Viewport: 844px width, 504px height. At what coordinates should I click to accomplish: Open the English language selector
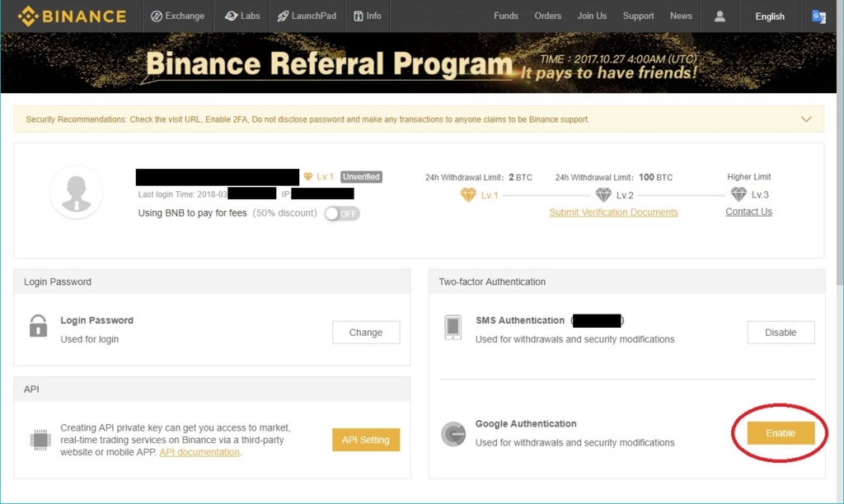770,16
